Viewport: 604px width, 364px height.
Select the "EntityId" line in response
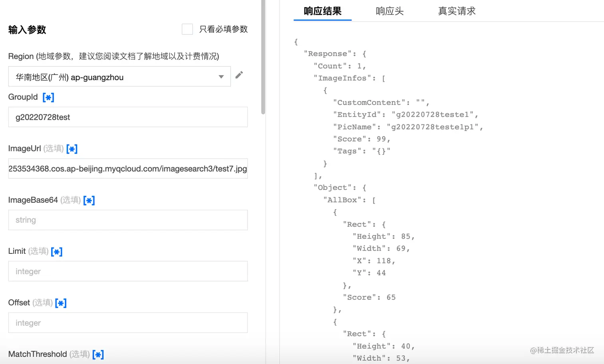click(405, 115)
